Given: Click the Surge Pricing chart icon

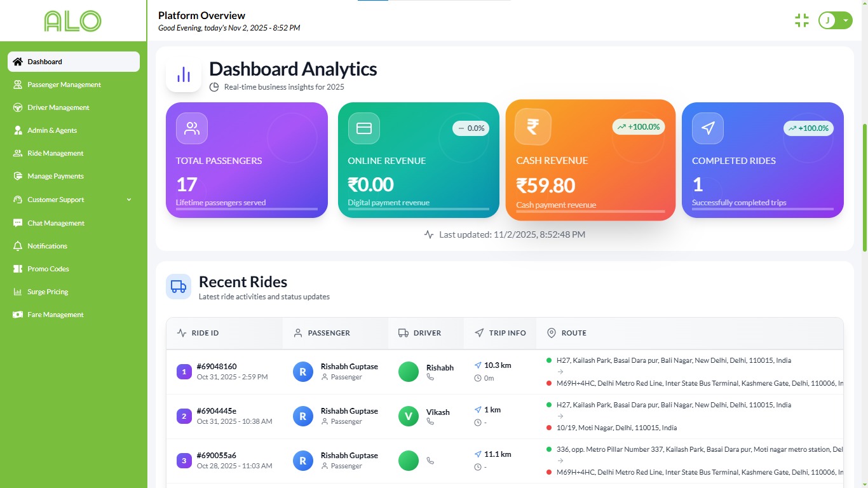Looking at the screenshot, I should [18, 292].
